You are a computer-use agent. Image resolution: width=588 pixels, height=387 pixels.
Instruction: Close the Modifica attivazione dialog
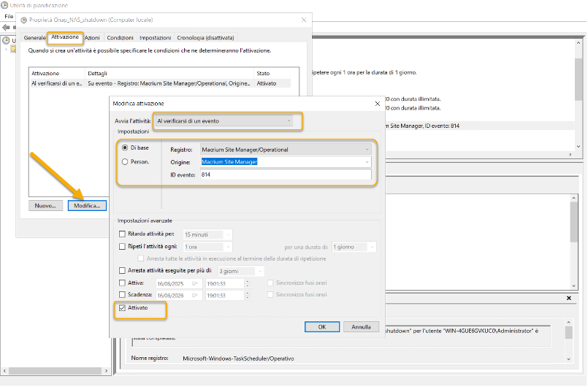[377, 104]
